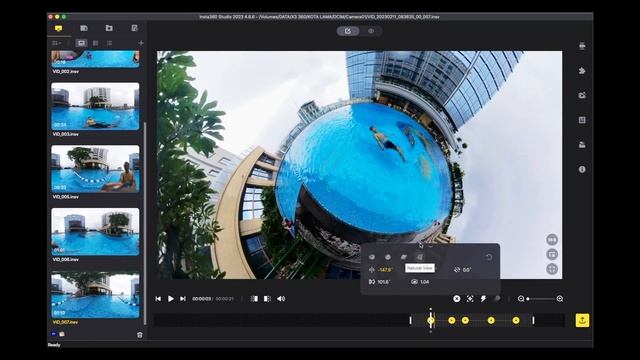Select the second view preset in view popup
Screen dimensions: 640x360
388,257
